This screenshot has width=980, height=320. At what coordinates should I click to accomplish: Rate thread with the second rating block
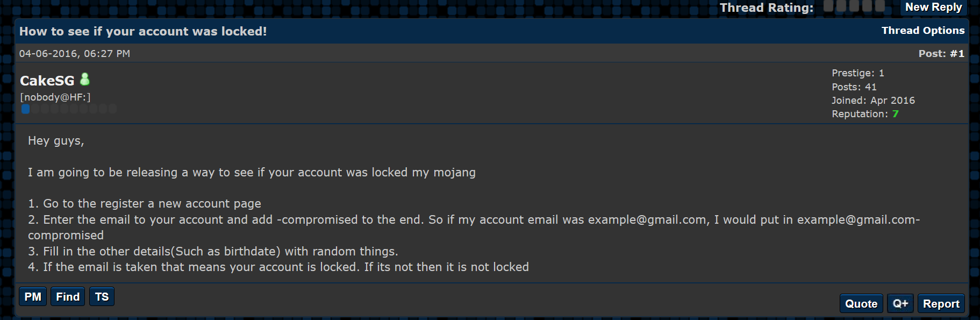(x=841, y=6)
